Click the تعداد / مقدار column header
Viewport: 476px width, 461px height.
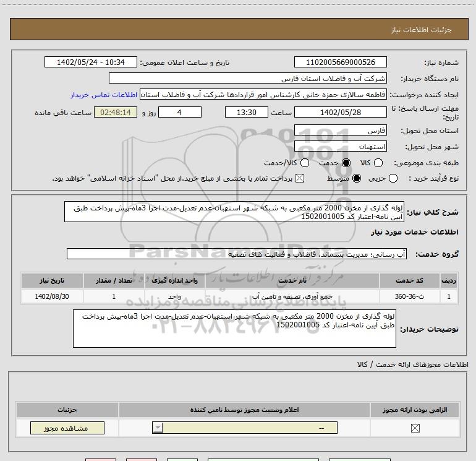pos(114,281)
